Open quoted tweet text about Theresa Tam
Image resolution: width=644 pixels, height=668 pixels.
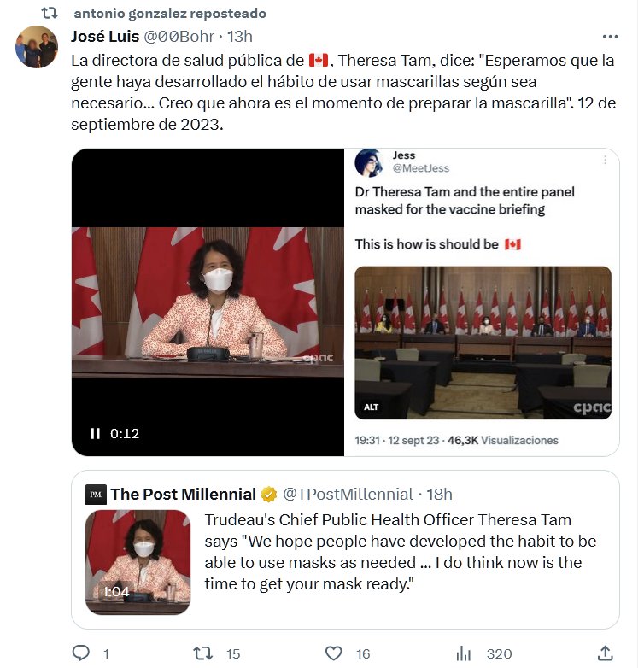[401, 552]
